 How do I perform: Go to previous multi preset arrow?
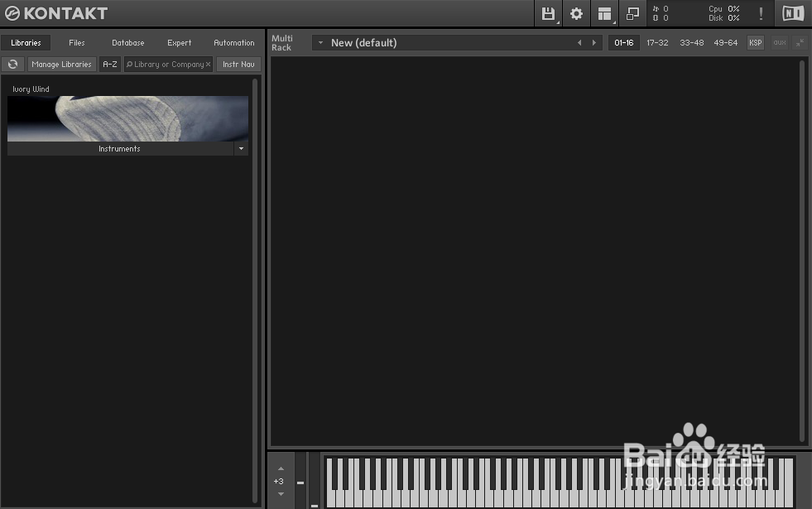[x=579, y=42]
